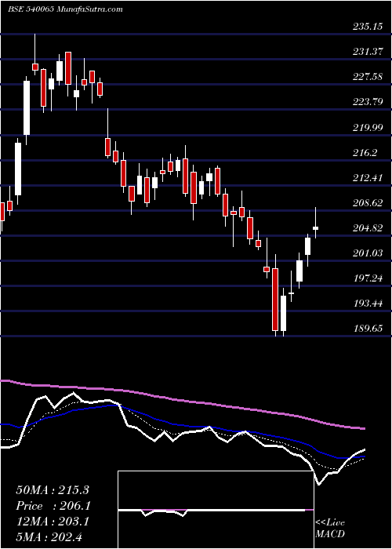Image resolution: width=392 pixels, height=549 pixels.
Task: Click the 50MA : 215.3 readout
Action: (x=53, y=490)
